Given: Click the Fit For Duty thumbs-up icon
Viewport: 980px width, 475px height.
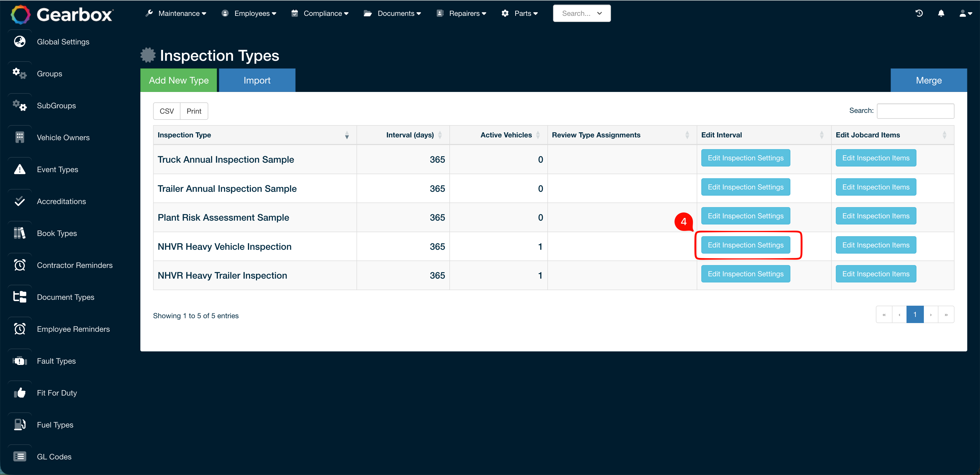Looking at the screenshot, I should 20,393.
